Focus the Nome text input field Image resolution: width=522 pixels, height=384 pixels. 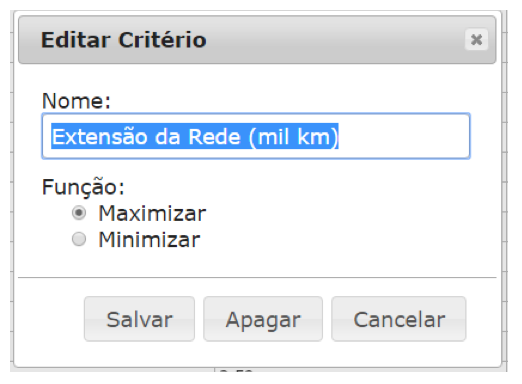click(256, 136)
